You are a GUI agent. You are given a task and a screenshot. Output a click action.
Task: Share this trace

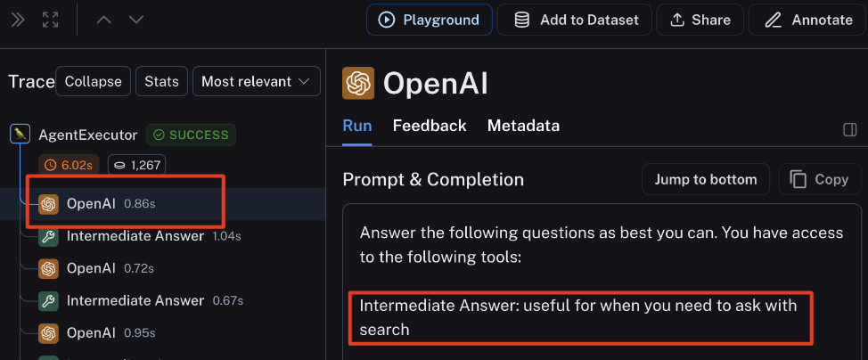(x=700, y=20)
